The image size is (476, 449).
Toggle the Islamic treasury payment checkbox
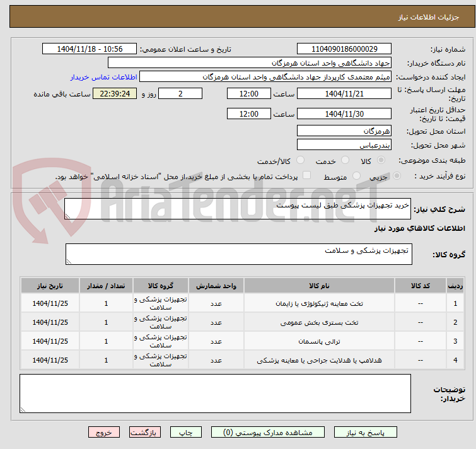(307, 175)
